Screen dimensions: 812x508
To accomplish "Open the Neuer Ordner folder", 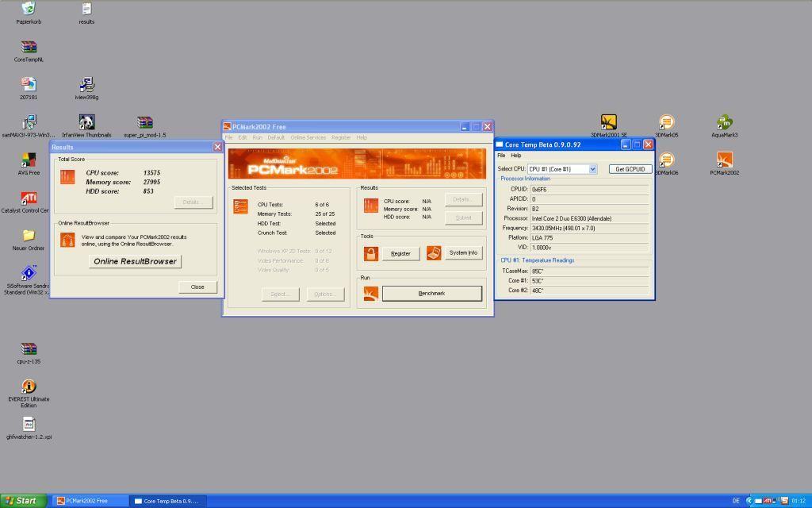I will click(29, 235).
